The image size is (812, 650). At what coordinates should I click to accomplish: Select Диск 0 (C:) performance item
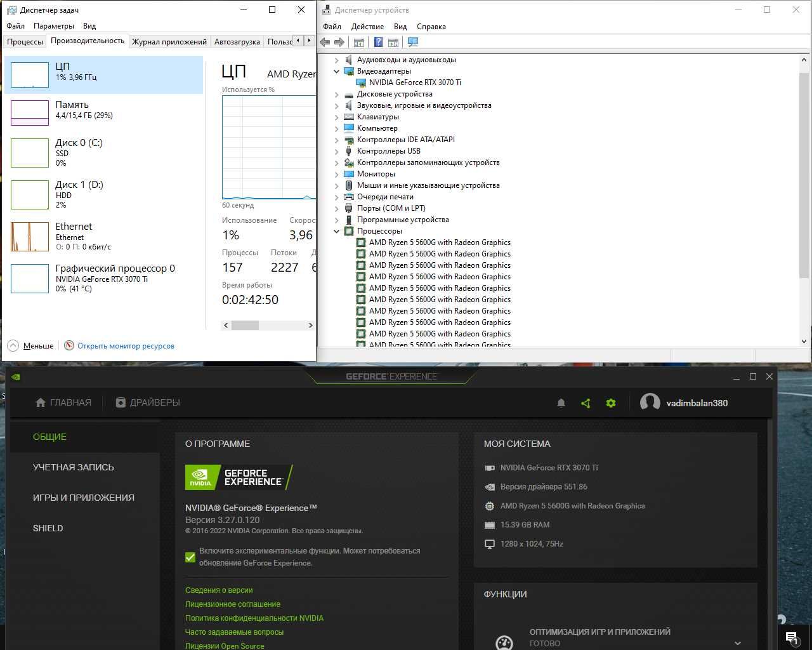tap(103, 152)
